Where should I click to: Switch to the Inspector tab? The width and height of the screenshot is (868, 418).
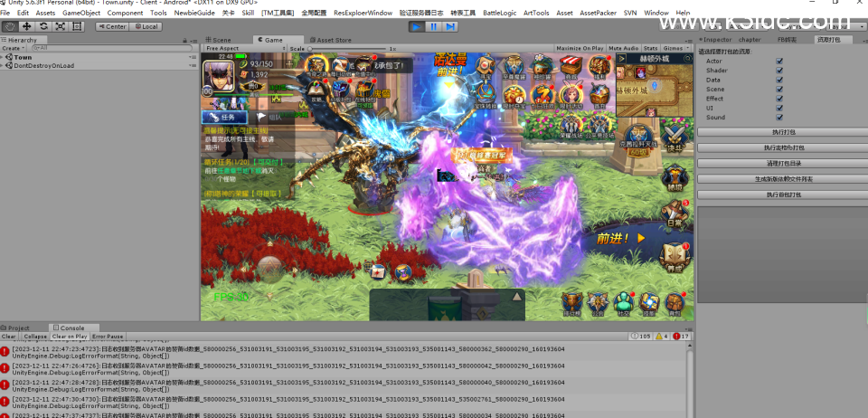tap(717, 39)
